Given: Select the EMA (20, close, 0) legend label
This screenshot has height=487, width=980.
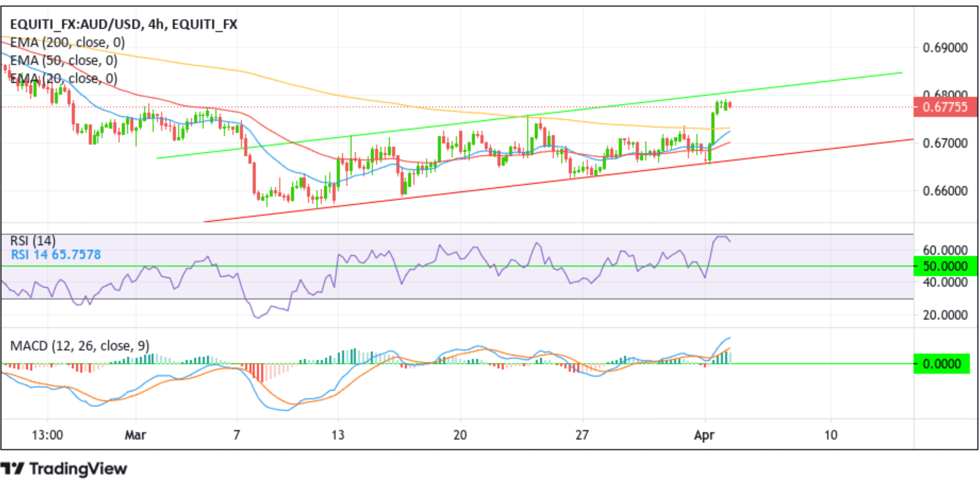Looking at the screenshot, I should 64,78.
